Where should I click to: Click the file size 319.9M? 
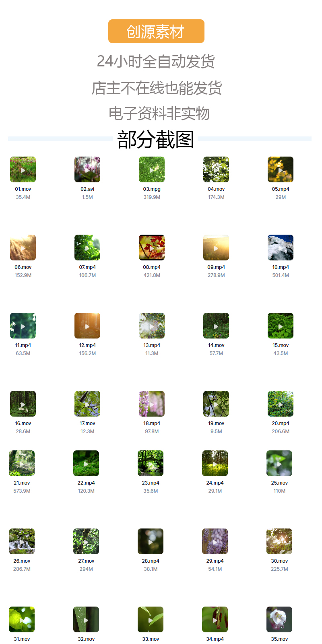point(152,197)
